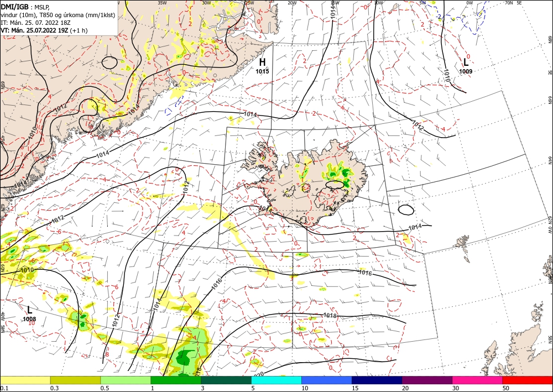
Task: Click the dark green 3 mm legend block
Action: 226,380
